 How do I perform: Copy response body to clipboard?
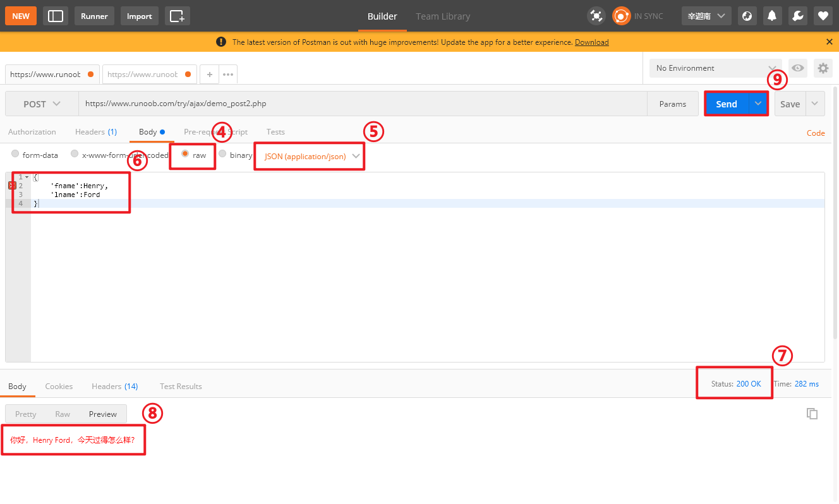[812, 414]
